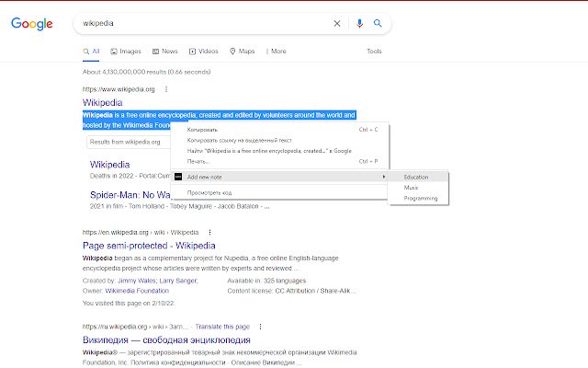Click Available in: 325 languages text

(266, 281)
